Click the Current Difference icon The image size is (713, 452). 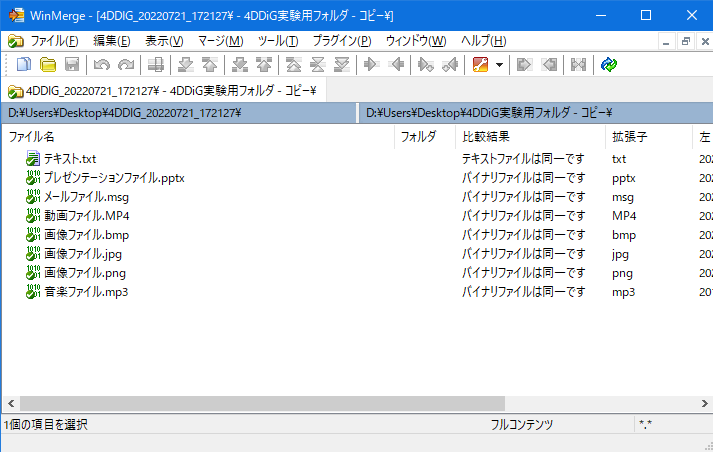[317, 65]
